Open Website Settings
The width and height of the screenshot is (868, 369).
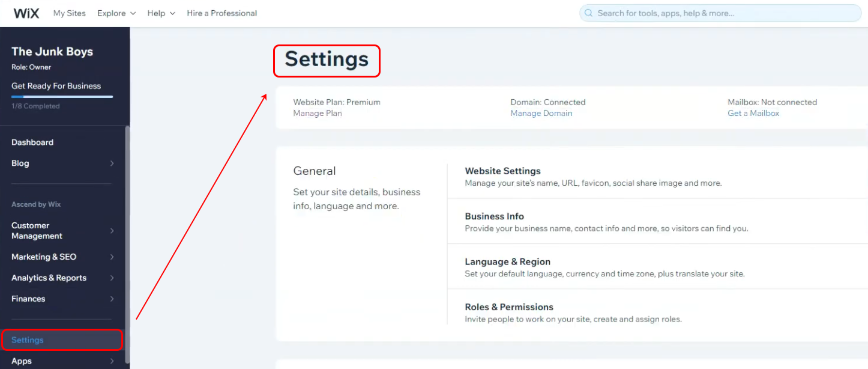coord(502,171)
